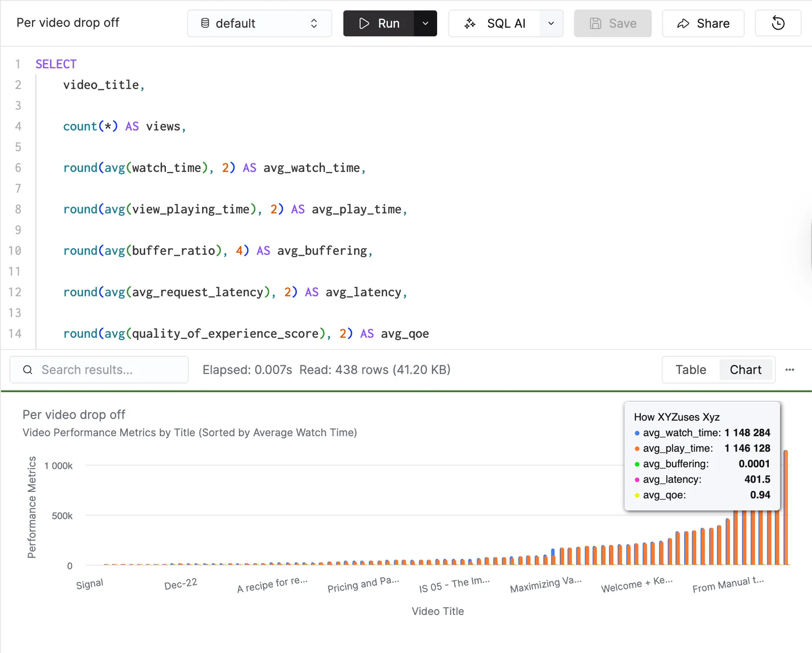This screenshot has width=812, height=653.
Task: Click the search magnifier icon
Action: click(28, 370)
